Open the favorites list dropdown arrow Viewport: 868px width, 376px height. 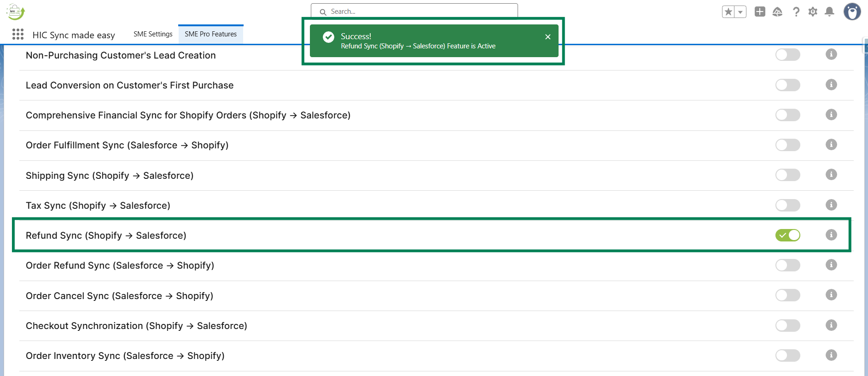740,12
